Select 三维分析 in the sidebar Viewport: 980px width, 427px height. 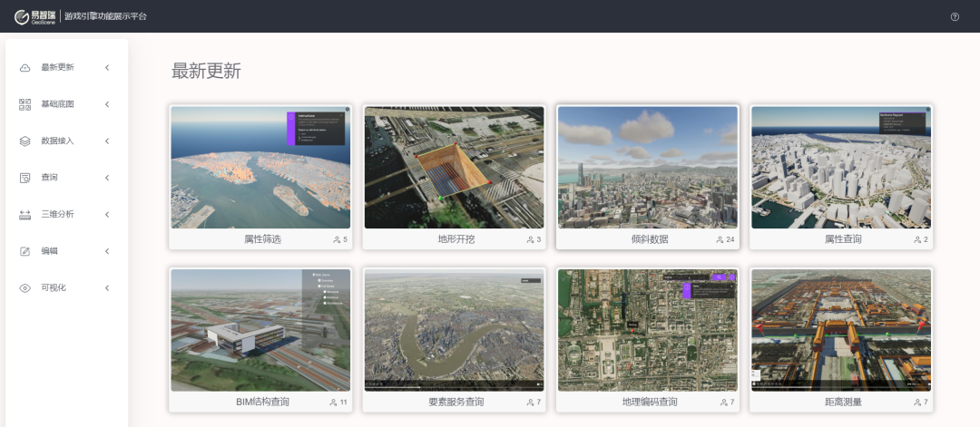(57, 215)
